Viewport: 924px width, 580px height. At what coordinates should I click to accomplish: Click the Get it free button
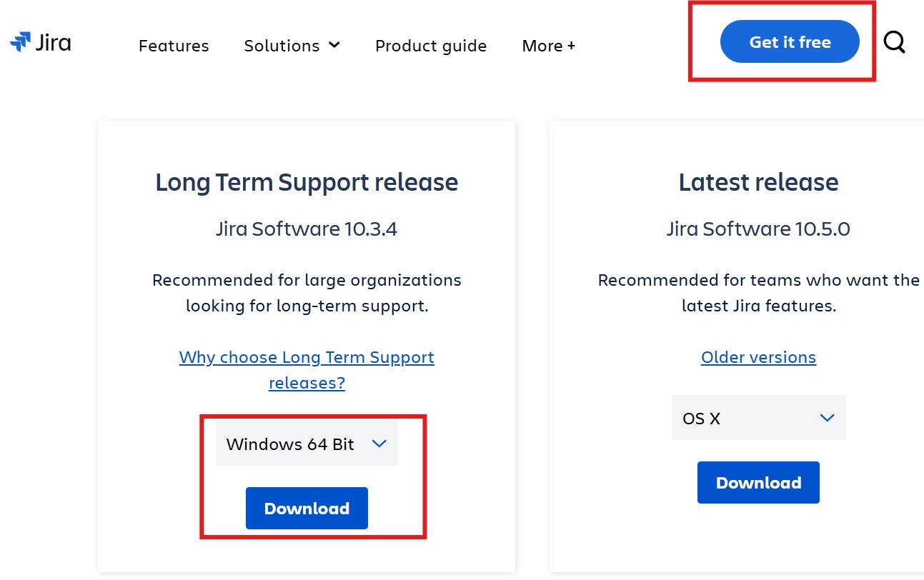[x=789, y=41]
